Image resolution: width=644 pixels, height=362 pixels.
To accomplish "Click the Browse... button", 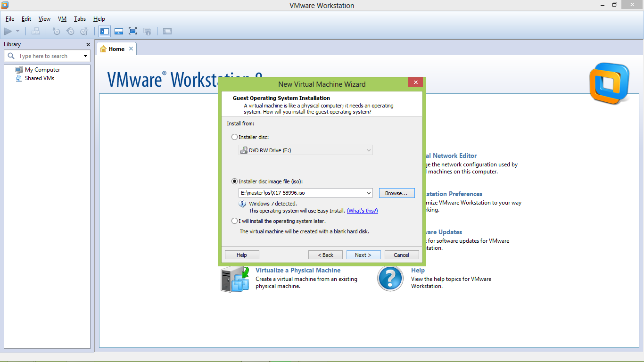I will click(396, 193).
